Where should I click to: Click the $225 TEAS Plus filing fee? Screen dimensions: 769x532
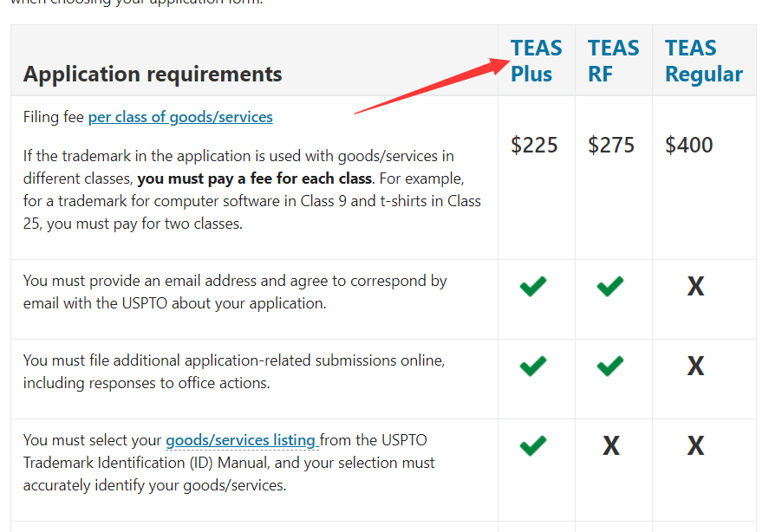534,145
